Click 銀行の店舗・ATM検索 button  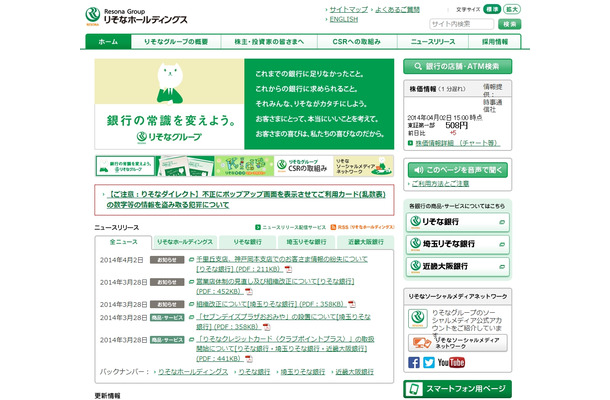[458, 67]
